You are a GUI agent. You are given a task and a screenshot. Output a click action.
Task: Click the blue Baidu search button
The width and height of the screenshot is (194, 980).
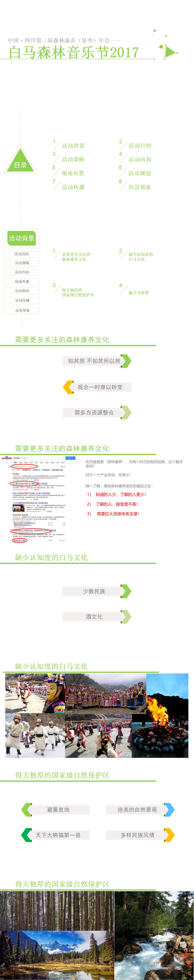pos(70,458)
